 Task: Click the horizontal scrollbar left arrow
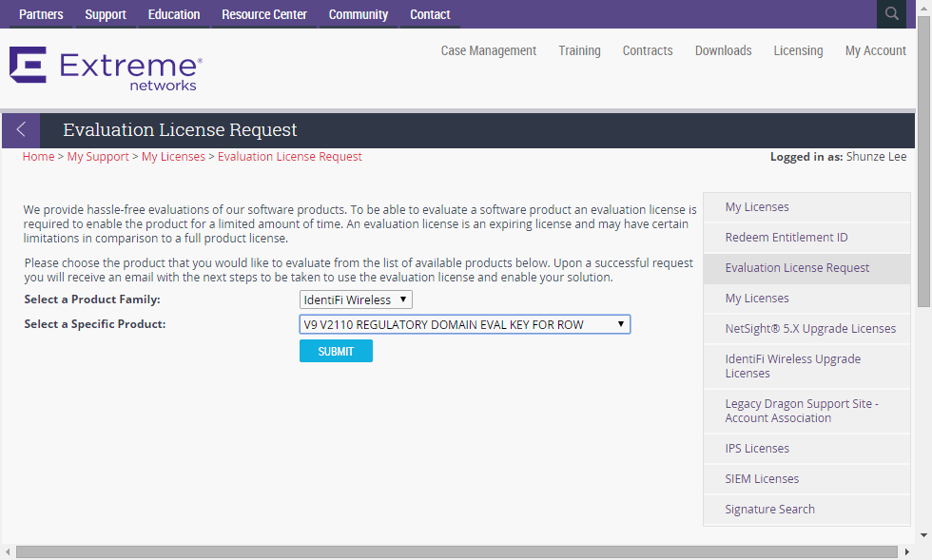(8, 552)
